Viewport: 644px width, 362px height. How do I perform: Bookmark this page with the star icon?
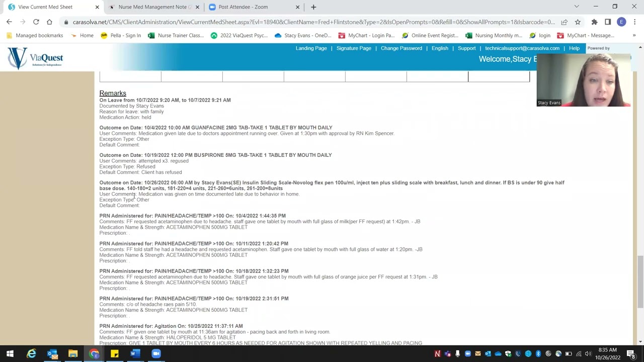point(578,22)
